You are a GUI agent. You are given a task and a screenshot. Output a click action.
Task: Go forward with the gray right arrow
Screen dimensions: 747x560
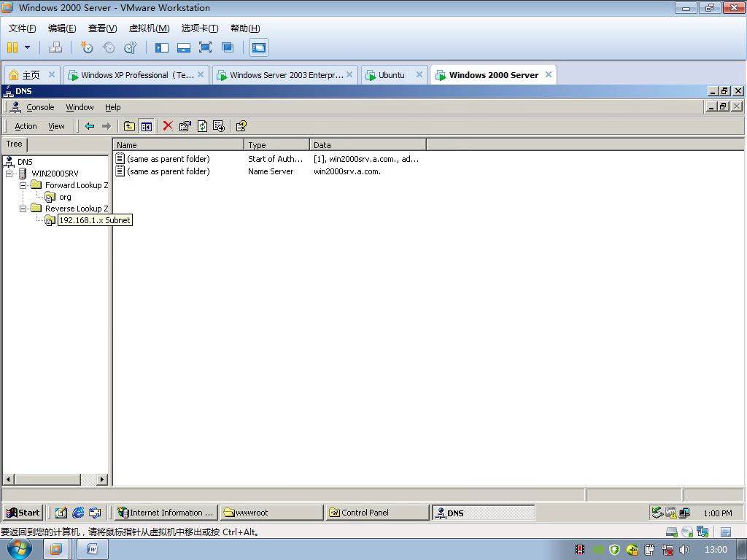click(107, 126)
